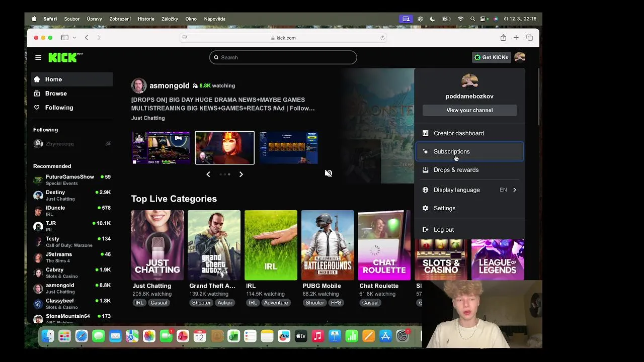Click the Get KICKs button
This screenshot has height=362, width=644.
492,57
